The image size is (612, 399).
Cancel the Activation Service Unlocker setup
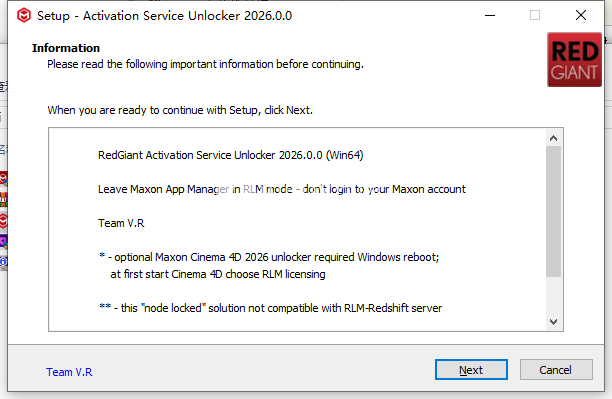pos(556,369)
